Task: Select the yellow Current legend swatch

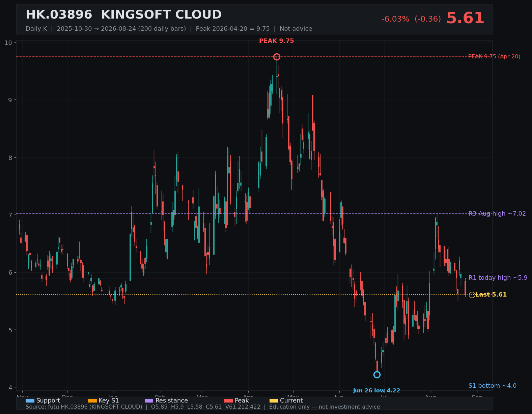Action: pyautogui.click(x=274, y=401)
